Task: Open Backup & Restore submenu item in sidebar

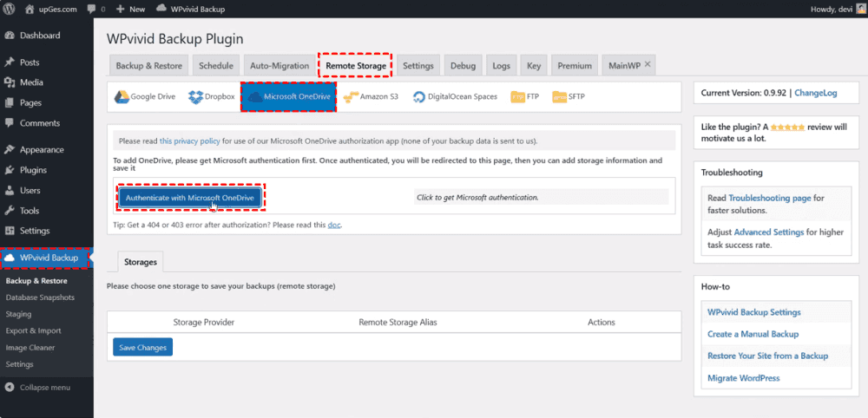Action: pos(36,281)
